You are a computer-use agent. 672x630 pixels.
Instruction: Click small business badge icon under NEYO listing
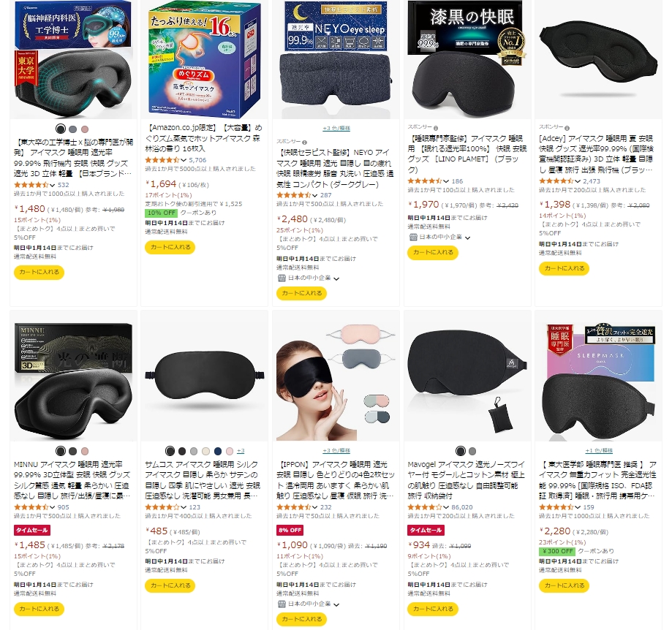(x=282, y=278)
